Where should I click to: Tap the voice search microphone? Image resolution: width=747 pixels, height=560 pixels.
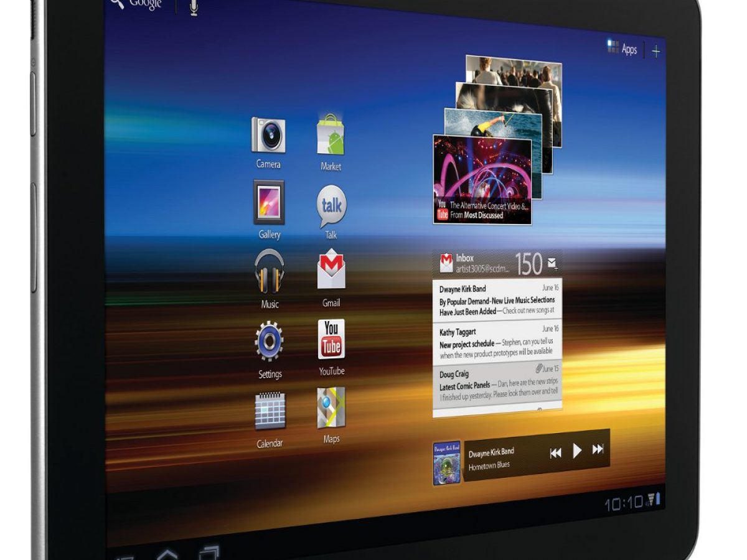click(194, 6)
